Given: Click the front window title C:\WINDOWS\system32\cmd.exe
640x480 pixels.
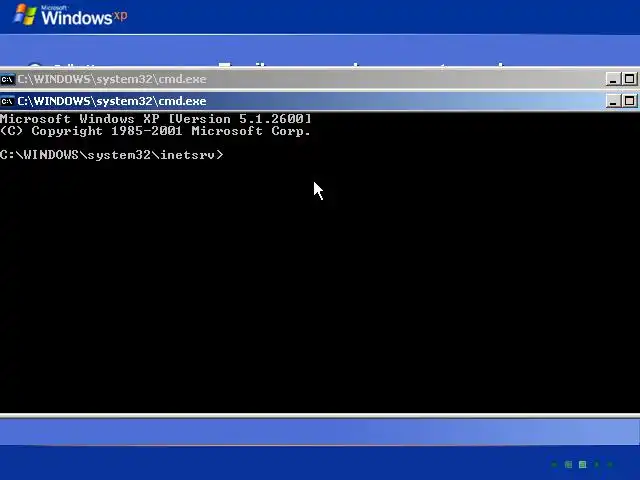Looking at the screenshot, I should pos(112,101).
